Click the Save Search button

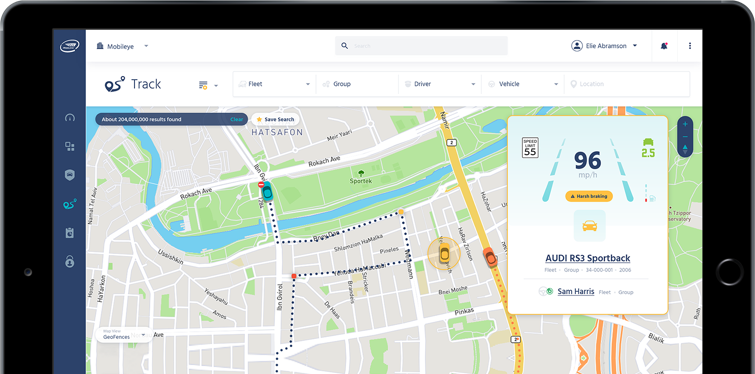pyautogui.click(x=275, y=119)
